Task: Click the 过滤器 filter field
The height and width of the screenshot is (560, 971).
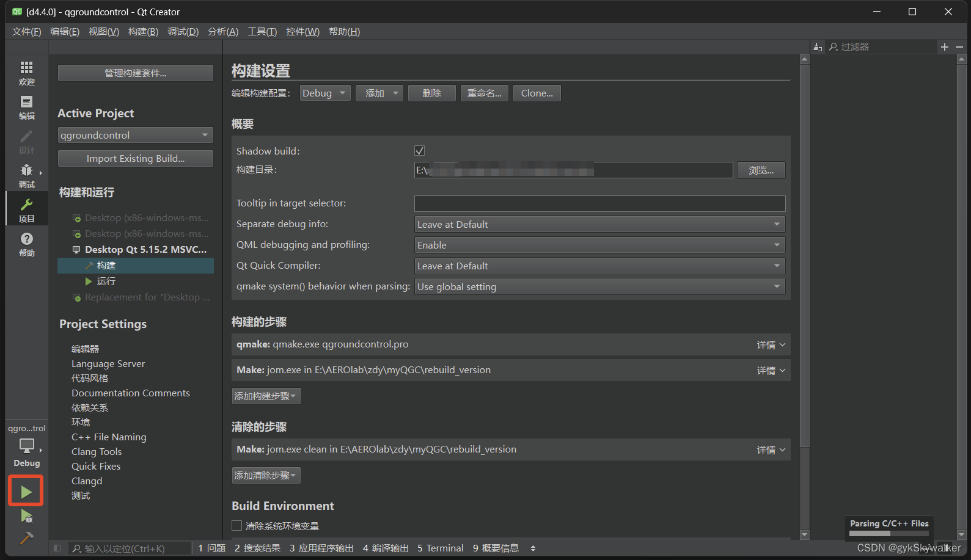Action: coord(881,47)
